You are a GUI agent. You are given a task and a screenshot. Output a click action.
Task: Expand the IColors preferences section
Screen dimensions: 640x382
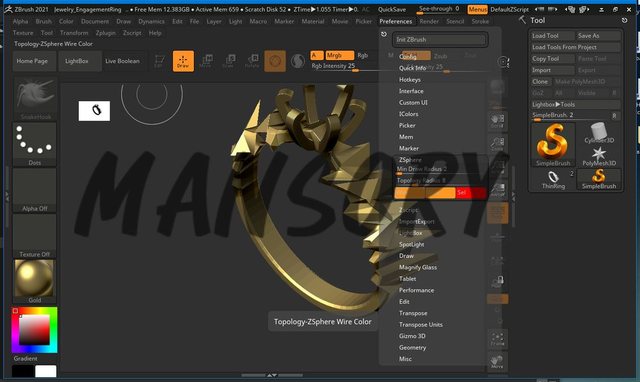pos(408,114)
